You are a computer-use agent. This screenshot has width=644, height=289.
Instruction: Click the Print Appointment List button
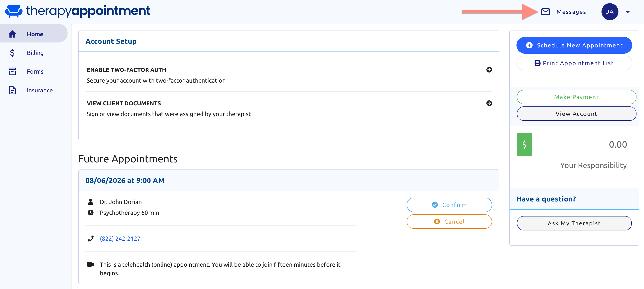click(x=574, y=63)
